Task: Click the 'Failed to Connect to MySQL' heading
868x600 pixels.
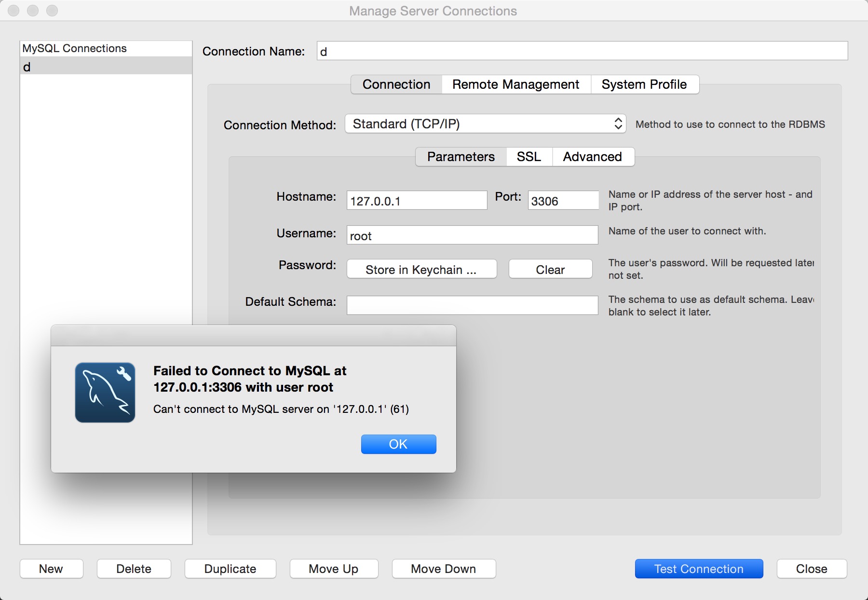Action: pyautogui.click(x=250, y=379)
